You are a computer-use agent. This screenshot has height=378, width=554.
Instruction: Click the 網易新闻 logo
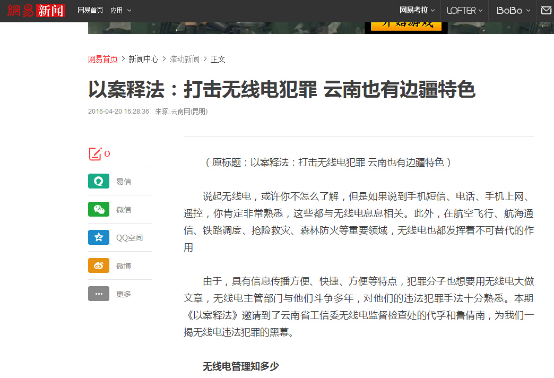pos(36,11)
